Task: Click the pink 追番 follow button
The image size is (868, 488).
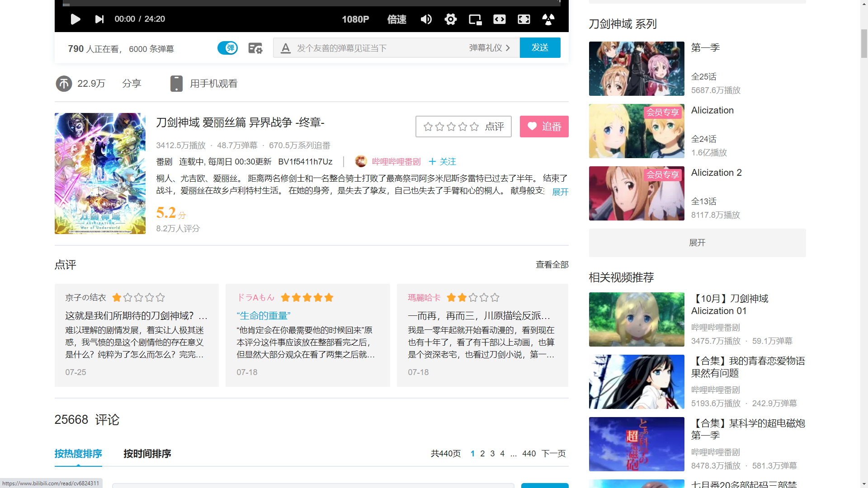Action: coord(544,127)
